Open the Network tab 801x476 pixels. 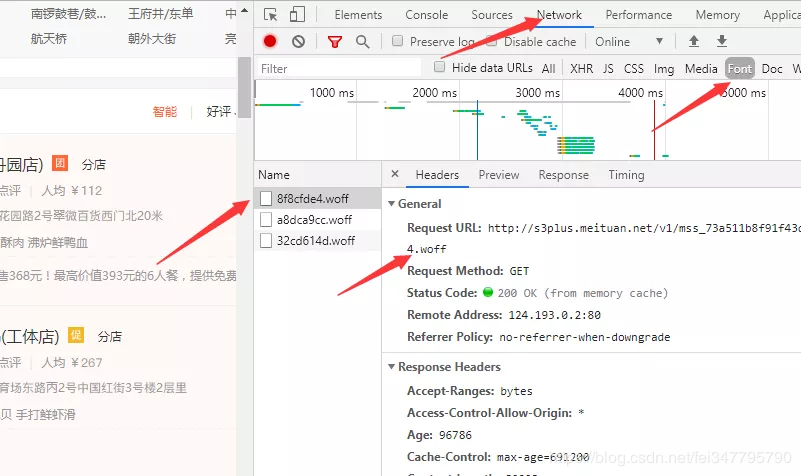559,15
